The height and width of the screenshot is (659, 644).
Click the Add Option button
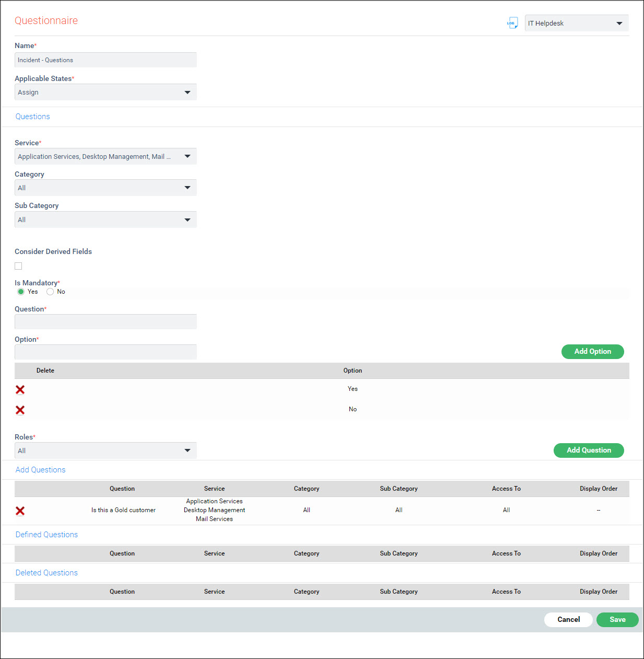point(592,352)
